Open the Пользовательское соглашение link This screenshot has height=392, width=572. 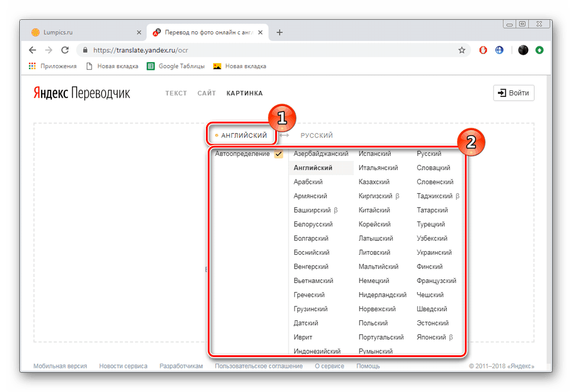259,366
